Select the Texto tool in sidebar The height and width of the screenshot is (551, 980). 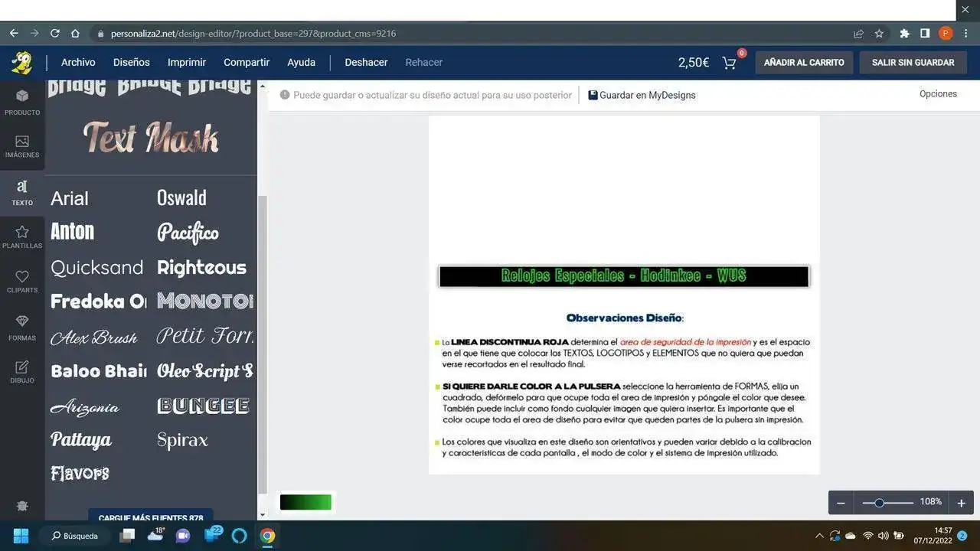coord(22,192)
